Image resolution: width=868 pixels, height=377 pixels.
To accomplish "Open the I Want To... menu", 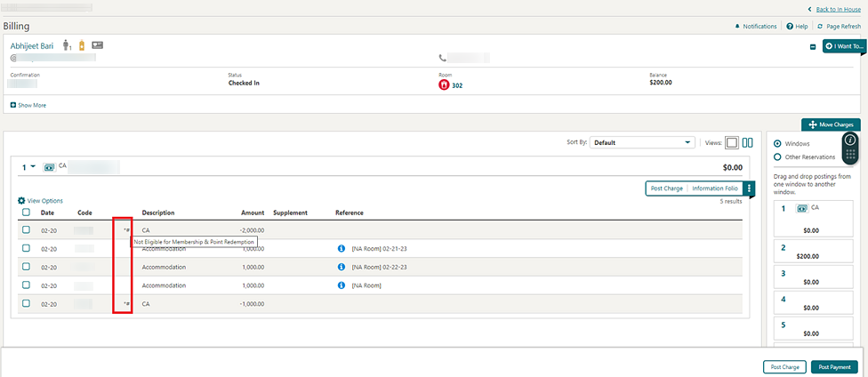I will (x=843, y=45).
